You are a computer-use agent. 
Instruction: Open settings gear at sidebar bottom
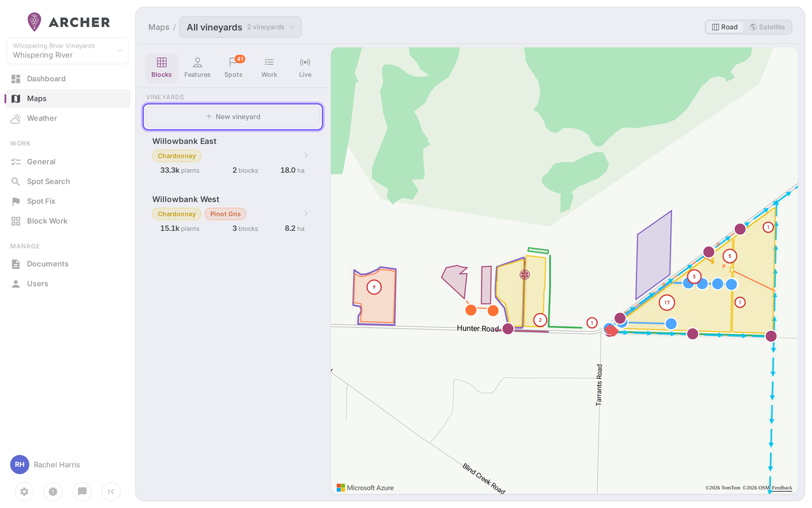[x=24, y=492]
